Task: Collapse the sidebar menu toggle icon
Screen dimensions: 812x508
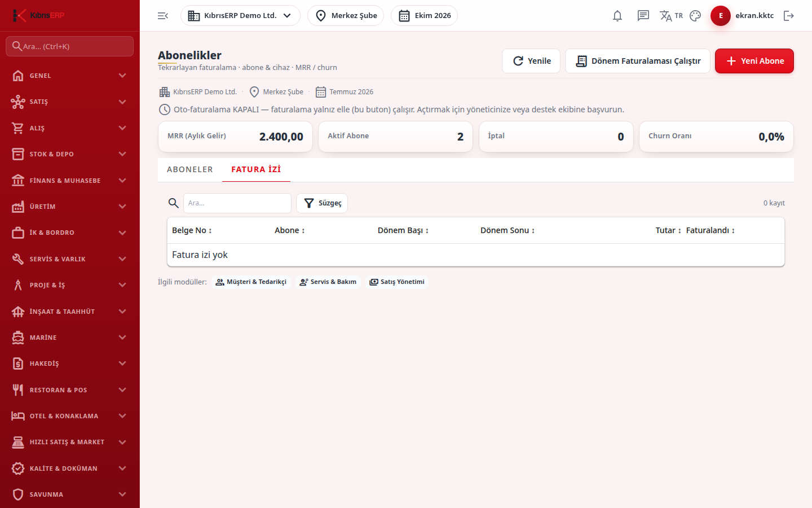Action: (x=163, y=16)
